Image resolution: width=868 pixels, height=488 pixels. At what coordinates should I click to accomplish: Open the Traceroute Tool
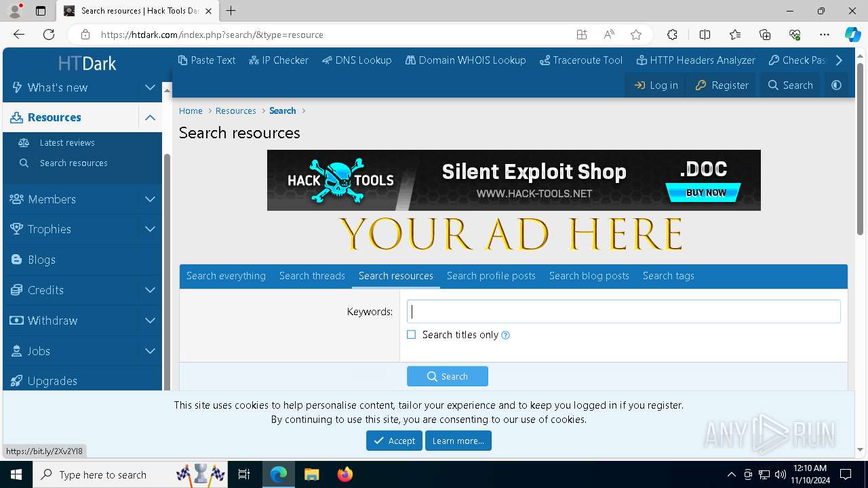click(x=581, y=60)
